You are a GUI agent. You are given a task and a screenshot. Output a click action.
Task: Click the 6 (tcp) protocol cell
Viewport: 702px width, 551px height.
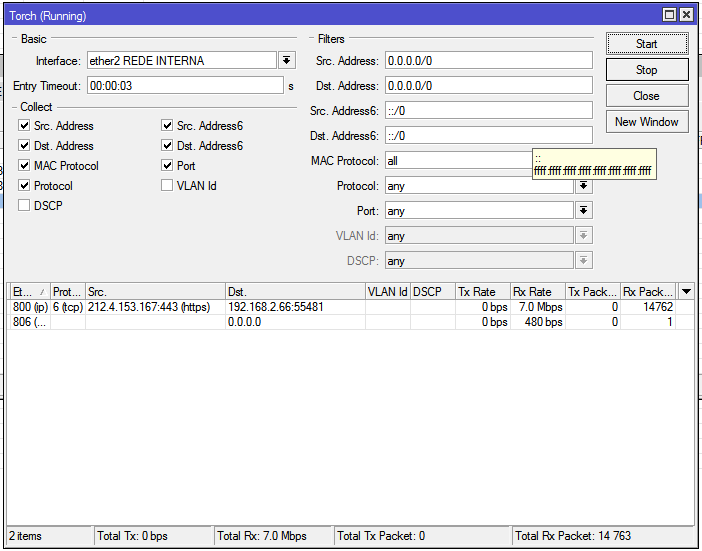coord(68,307)
